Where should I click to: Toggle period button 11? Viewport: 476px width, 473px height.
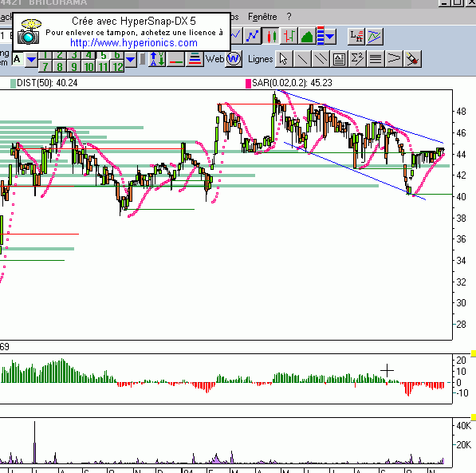coord(103,66)
